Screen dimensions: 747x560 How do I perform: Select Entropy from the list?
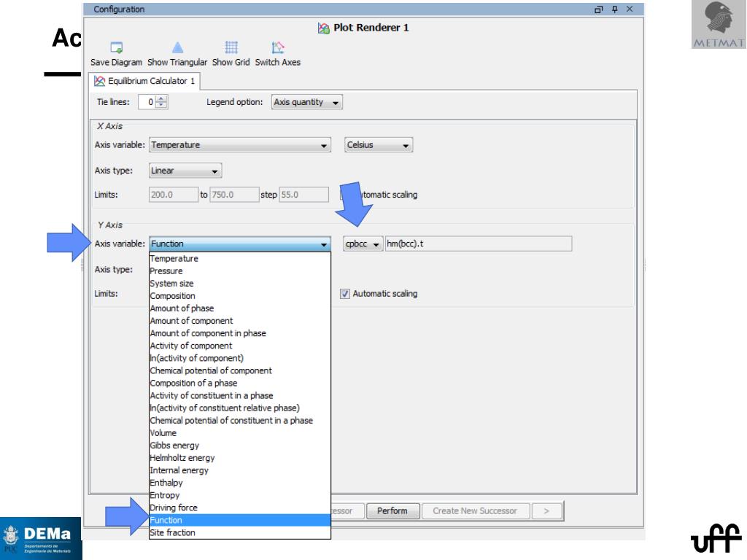click(239, 495)
